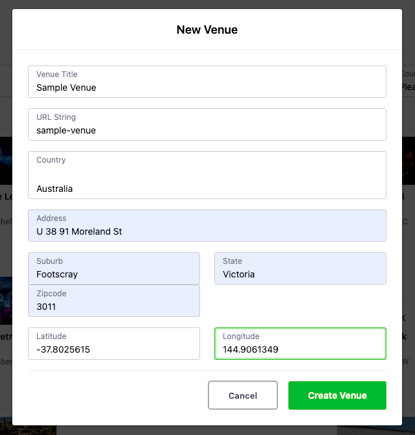Click the Venue Title input field

click(207, 82)
